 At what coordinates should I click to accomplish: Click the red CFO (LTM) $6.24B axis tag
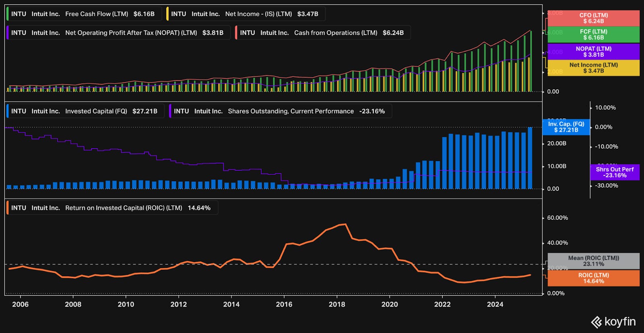click(593, 18)
